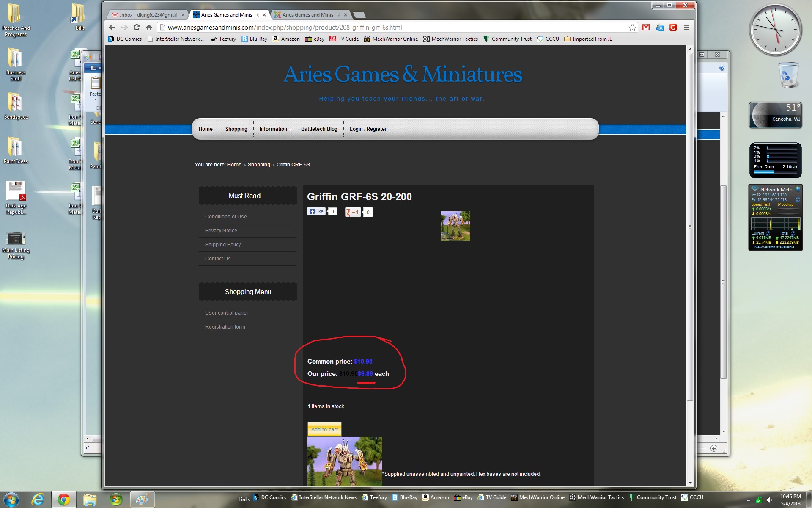The image size is (812, 508).
Task: Open the Shipping Policy link
Action: 223,245
